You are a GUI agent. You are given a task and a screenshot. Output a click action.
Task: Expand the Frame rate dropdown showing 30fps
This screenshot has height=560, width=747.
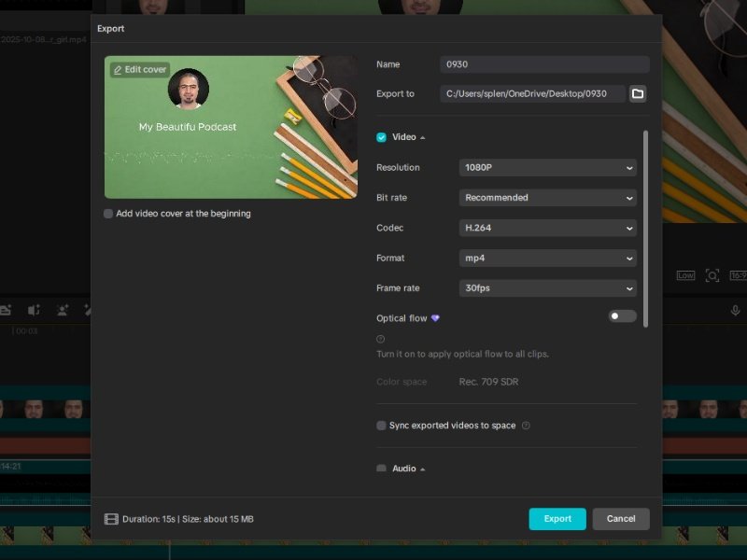548,288
